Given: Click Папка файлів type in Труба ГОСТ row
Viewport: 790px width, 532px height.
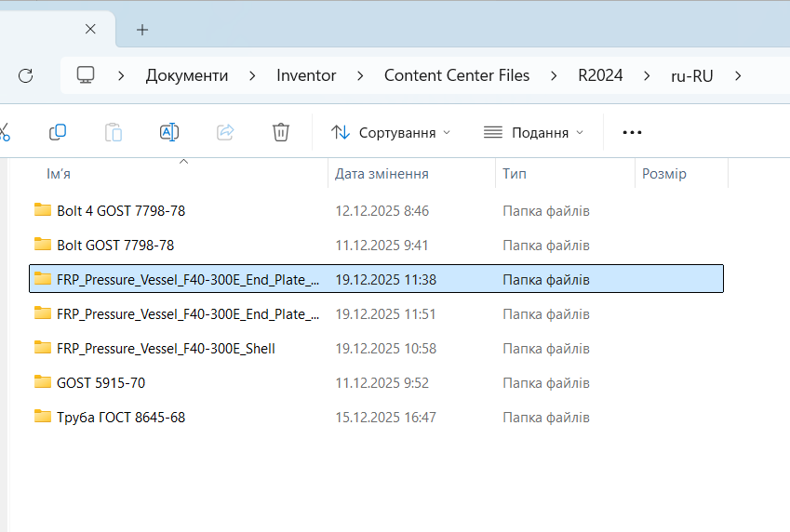Looking at the screenshot, I should (546, 417).
